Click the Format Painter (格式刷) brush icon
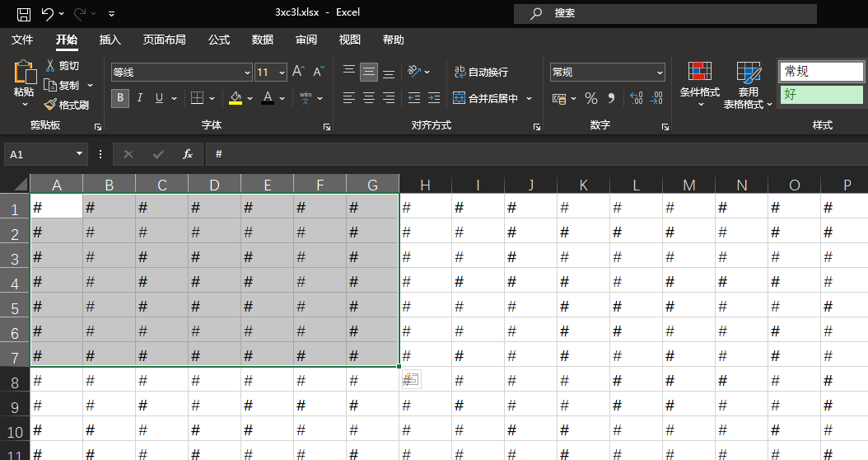868x460 pixels. (49, 106)
